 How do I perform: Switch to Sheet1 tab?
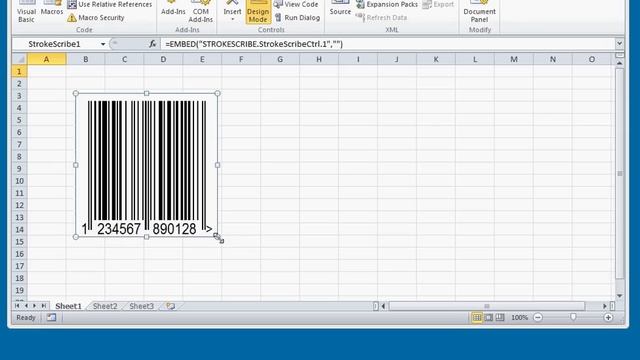click(x=68, y=306)
